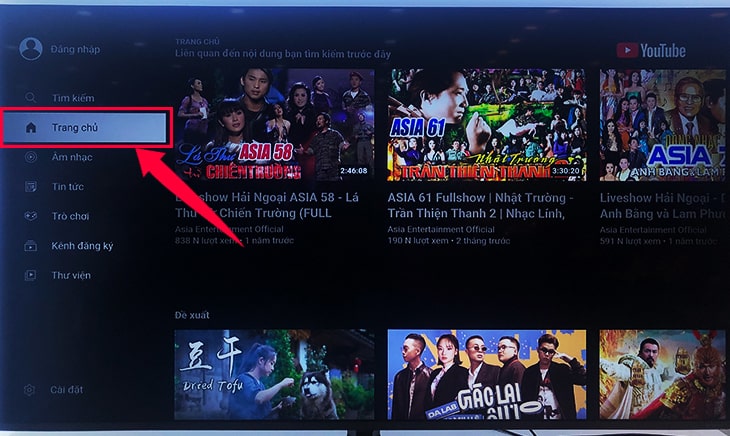Open the Cài đặt settings label
The height and width of the screenshot is (436, 730).
tap(67, 389)
